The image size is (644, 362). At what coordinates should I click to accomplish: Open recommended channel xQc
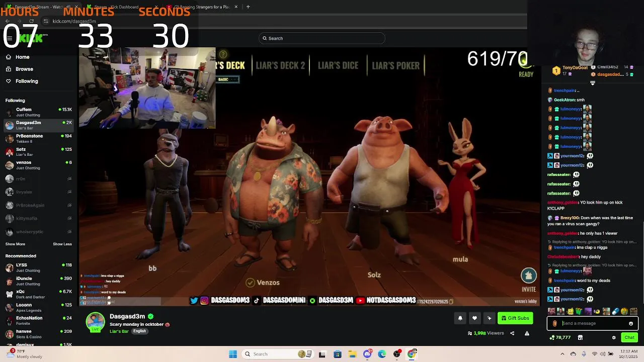pos(38,294)
